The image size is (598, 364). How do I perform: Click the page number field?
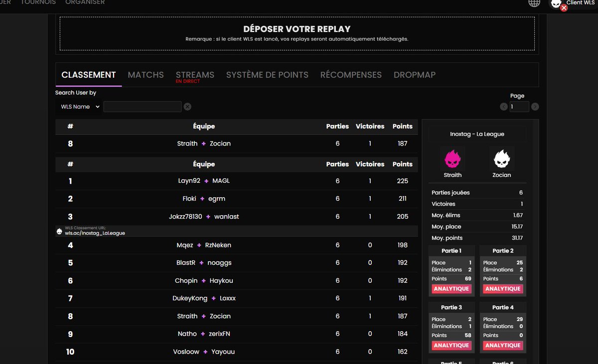pos(519,107)
